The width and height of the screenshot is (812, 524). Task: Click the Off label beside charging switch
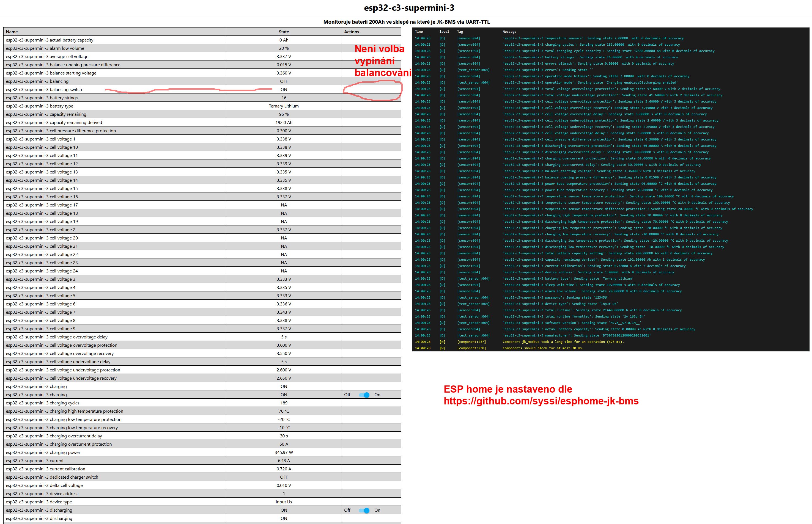[x=347, y=395]
